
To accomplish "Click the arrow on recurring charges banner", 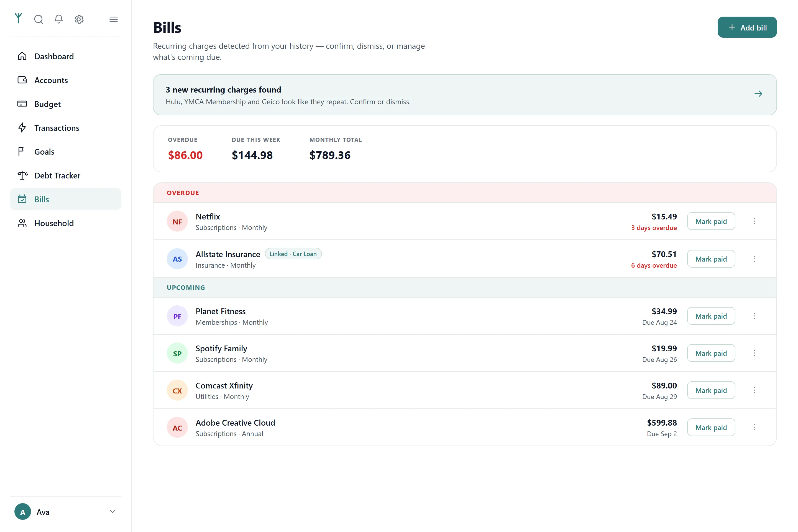I will pos(758,94).
